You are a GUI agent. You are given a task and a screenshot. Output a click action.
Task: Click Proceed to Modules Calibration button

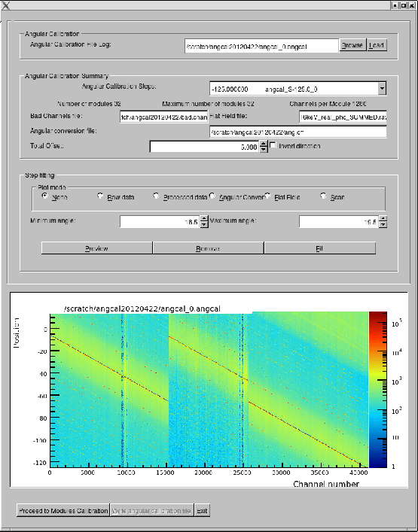pyautogui.click(x=63, y=511)
